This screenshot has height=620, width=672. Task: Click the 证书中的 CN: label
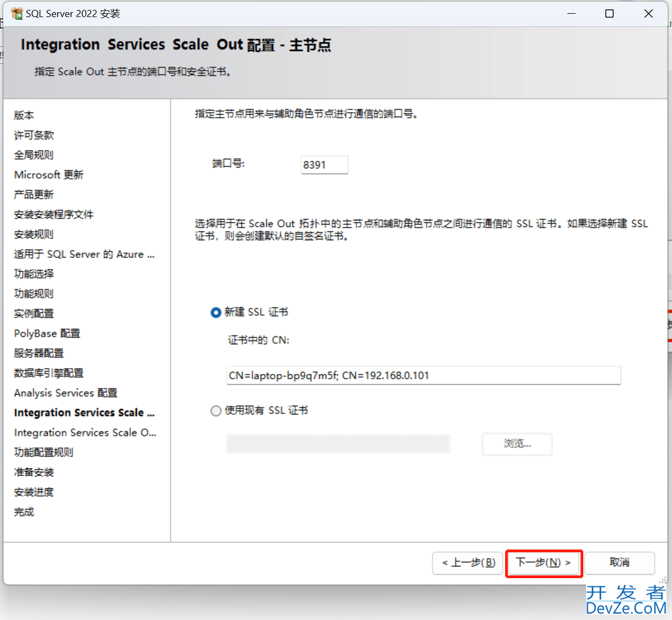tap(259, 340)
